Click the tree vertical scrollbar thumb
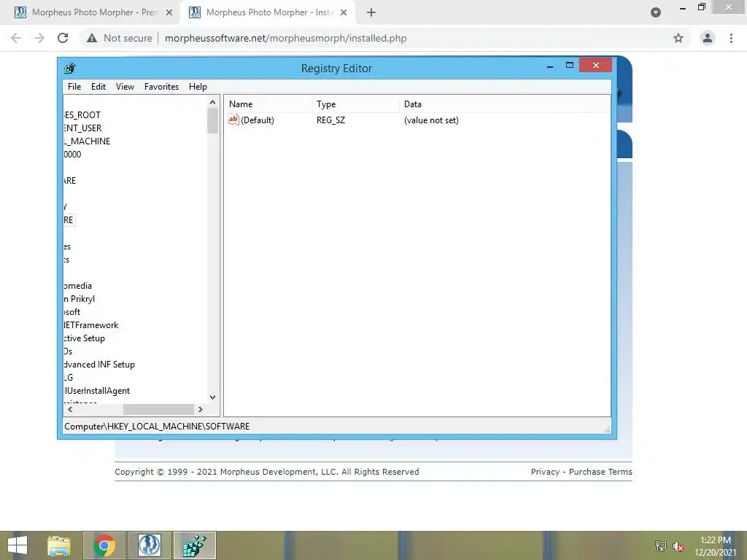Screen dimensions: 747x560 [212, 121]
